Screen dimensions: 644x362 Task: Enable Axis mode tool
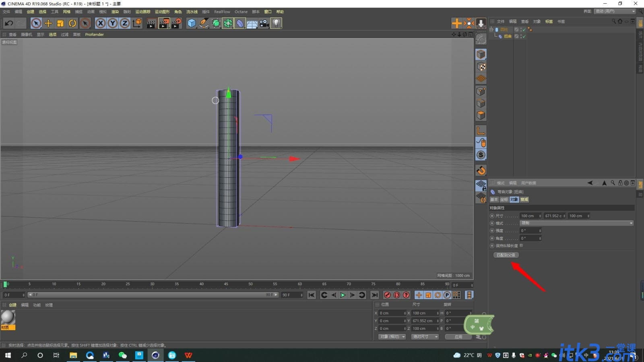coord(481,131)
